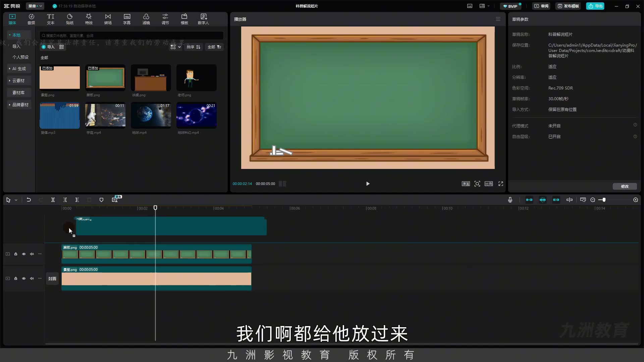Toggle clip linkage on timeline

click(556, 200)
